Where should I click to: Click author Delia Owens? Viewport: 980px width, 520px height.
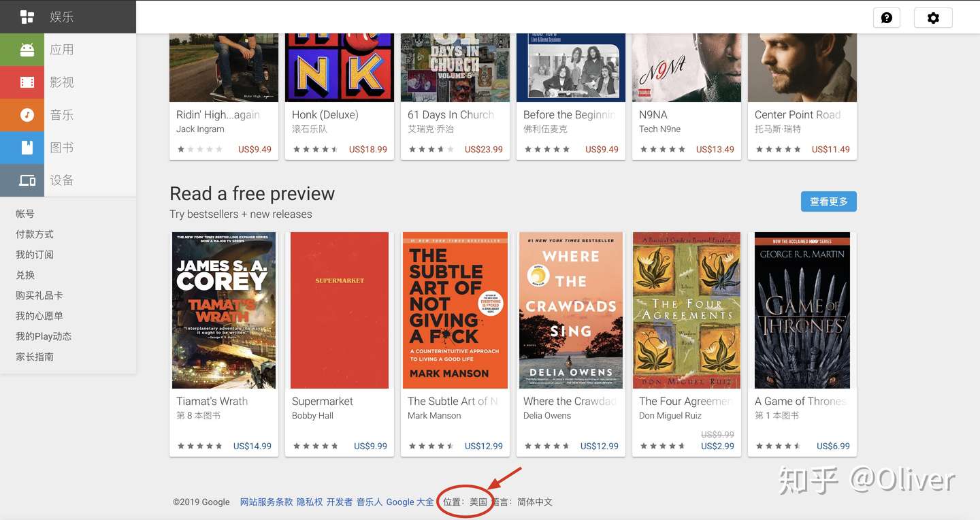click(547, 416)
